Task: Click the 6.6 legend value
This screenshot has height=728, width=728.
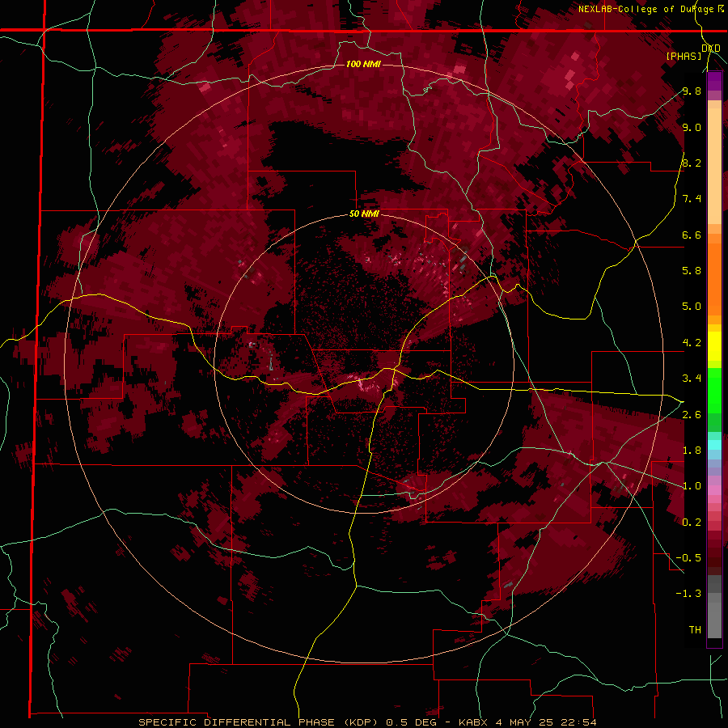Action: [x=692, y=235]
